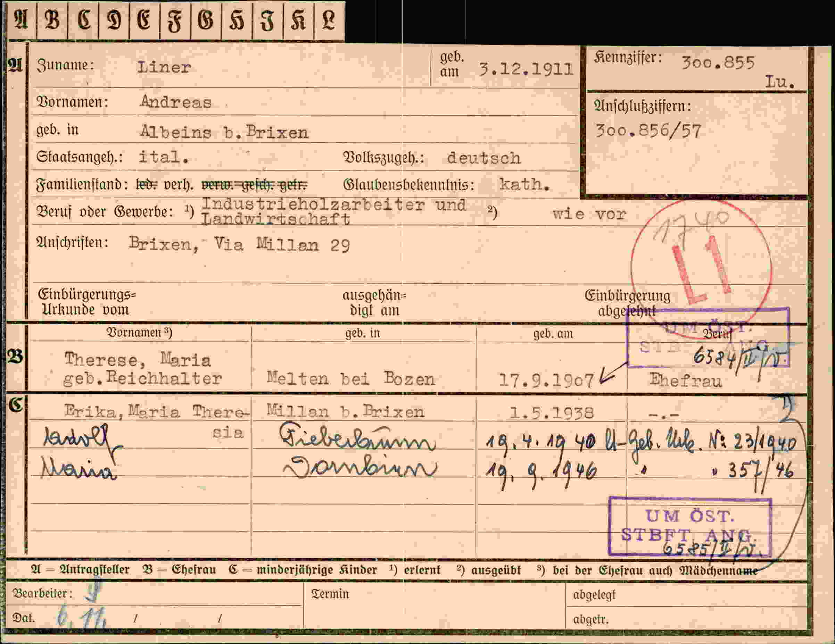Click wife's birth date '17.9.1907'
This screenshot has height=644, width=835.
click(547, 380)
